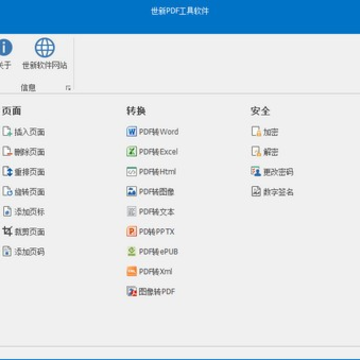
Task: Choose the 数字签名 text link
Action: pyautogui.click(x=278, y=192)
